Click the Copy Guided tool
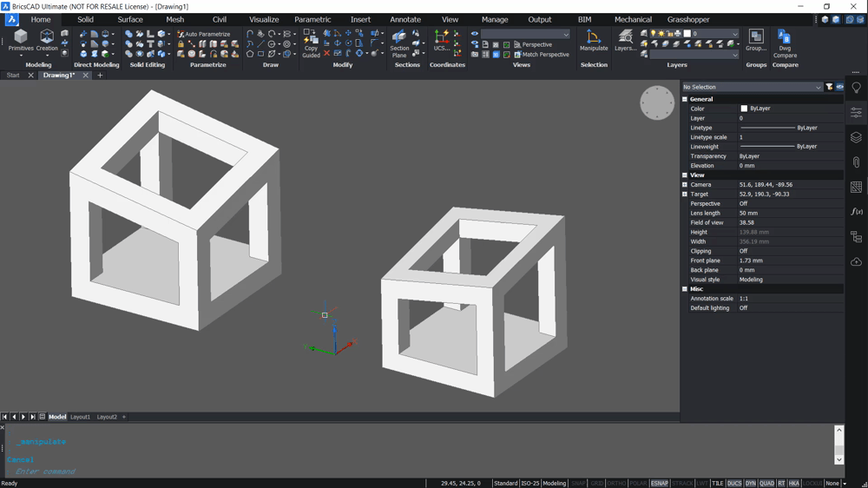Screen dimensions: 868x488 [x=311, y=43]
